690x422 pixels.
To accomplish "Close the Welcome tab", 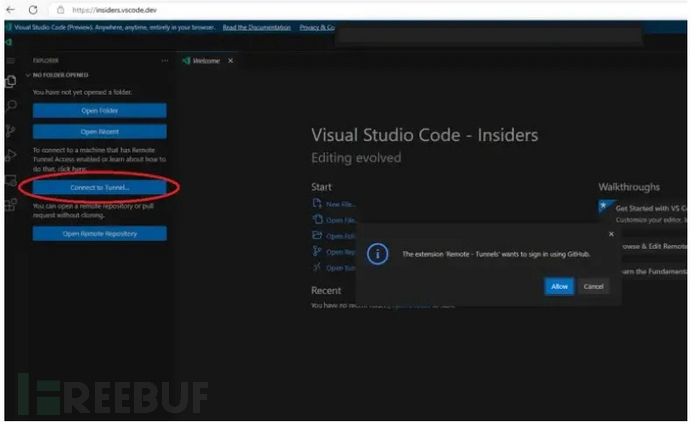I will (x=230, y=61).
